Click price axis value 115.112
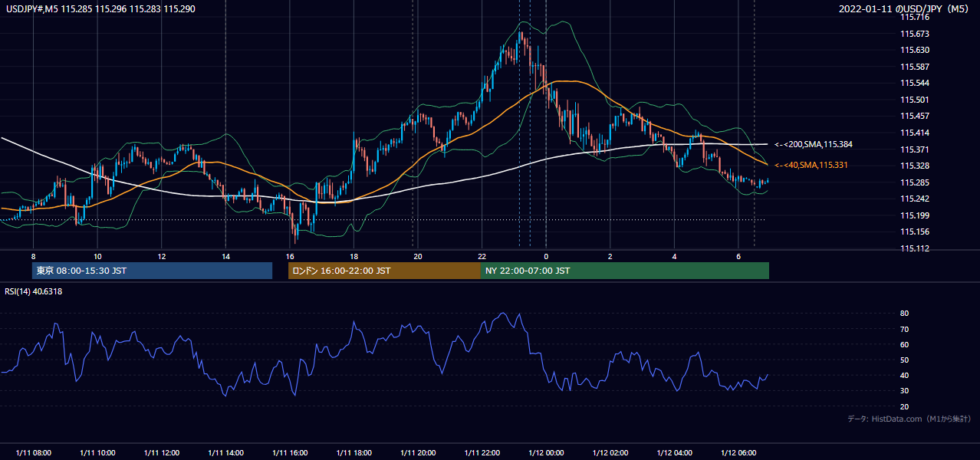The image size is (980, 460). 914,248
